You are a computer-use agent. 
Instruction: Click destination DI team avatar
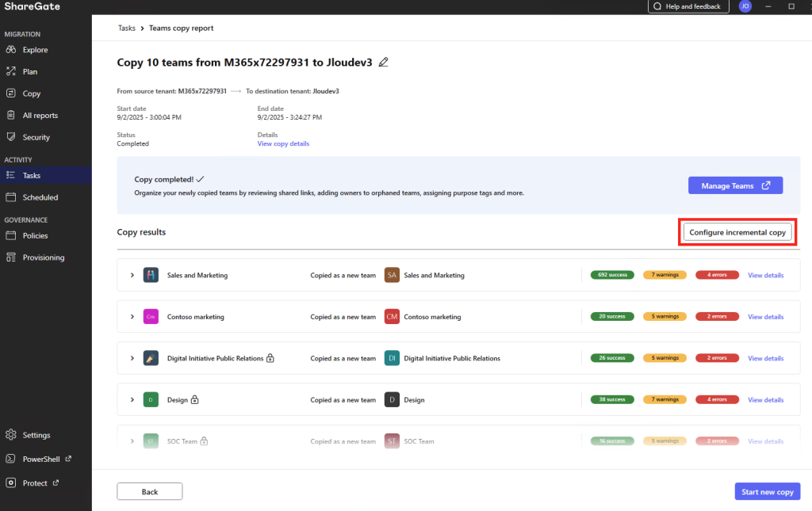392,358
